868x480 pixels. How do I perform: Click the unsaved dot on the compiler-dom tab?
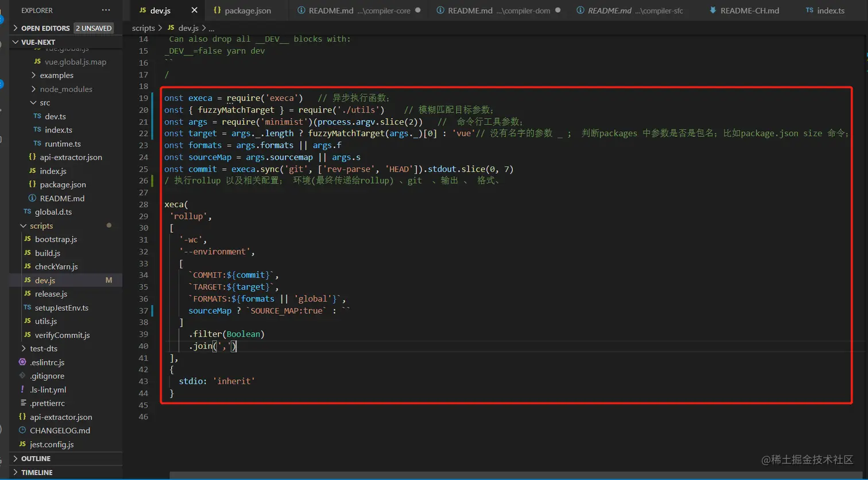coord(557,10)
